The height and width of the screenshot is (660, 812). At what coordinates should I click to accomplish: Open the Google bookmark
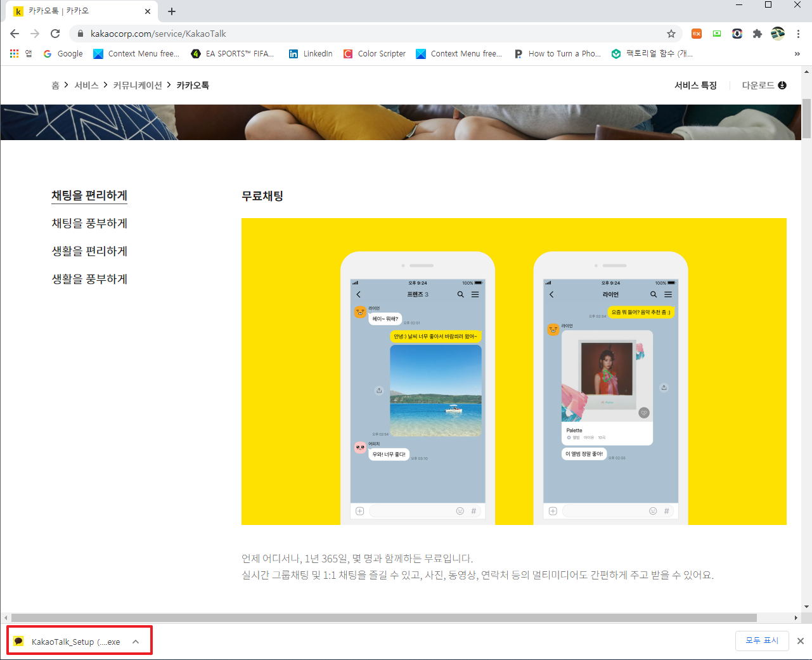coord(63,54)
